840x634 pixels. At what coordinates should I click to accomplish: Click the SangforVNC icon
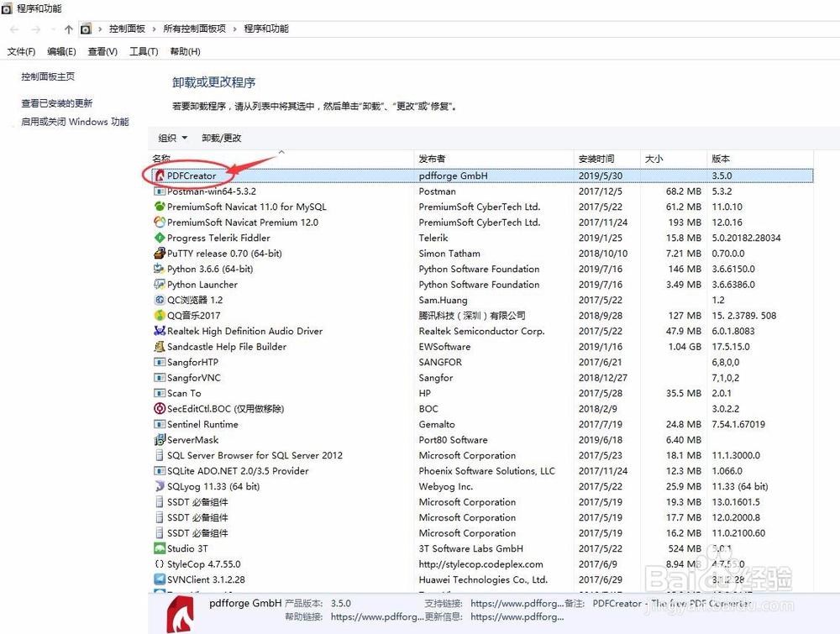tap(160, 378)
